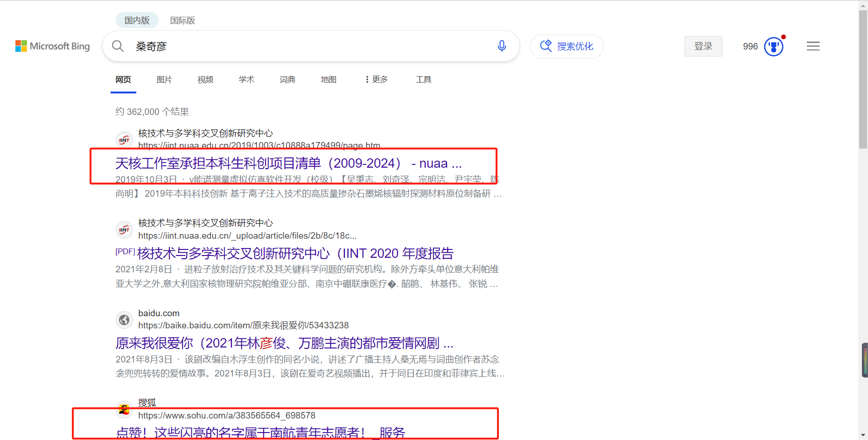868x440 pixels.
Task: Switch to the 学术 tab
Action: point(246,79)
